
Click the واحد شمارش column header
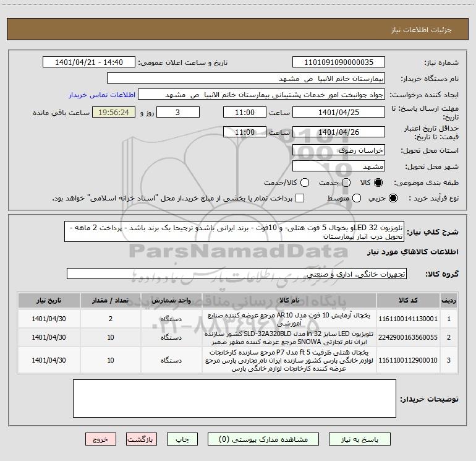tap(171, 300)
